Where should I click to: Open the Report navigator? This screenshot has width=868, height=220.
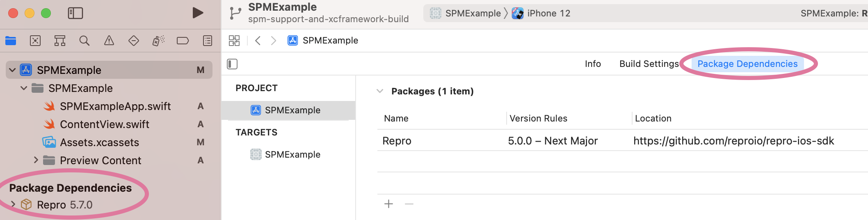tap(208, 41)
